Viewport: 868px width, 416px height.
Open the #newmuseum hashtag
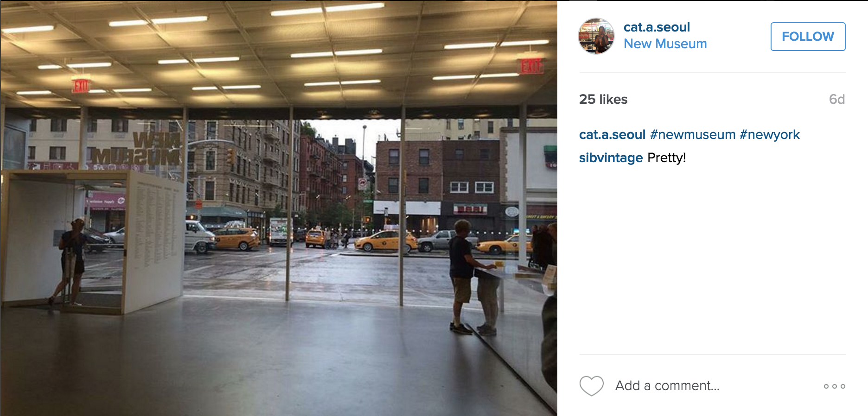693,134
